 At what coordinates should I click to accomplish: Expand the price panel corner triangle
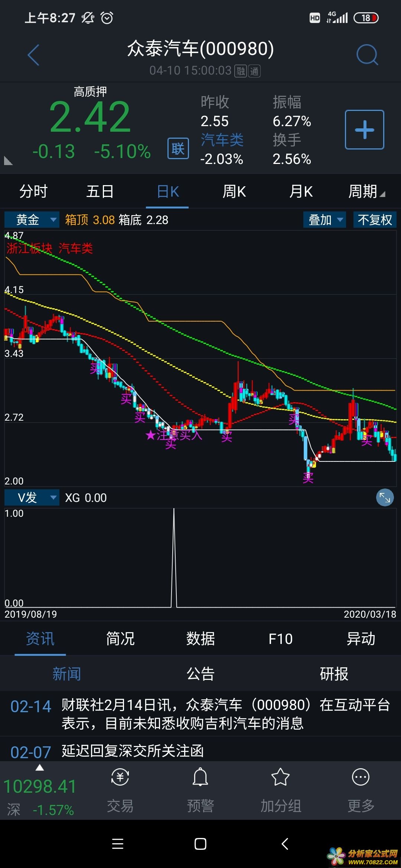tap(8, 161)
